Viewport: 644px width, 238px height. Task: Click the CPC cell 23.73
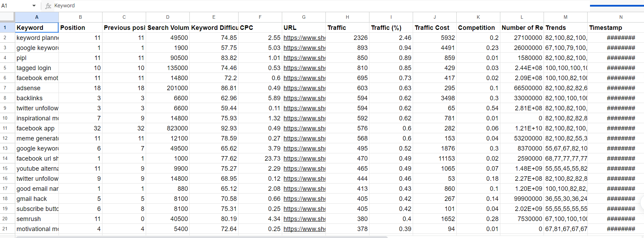tap(260, 158)
